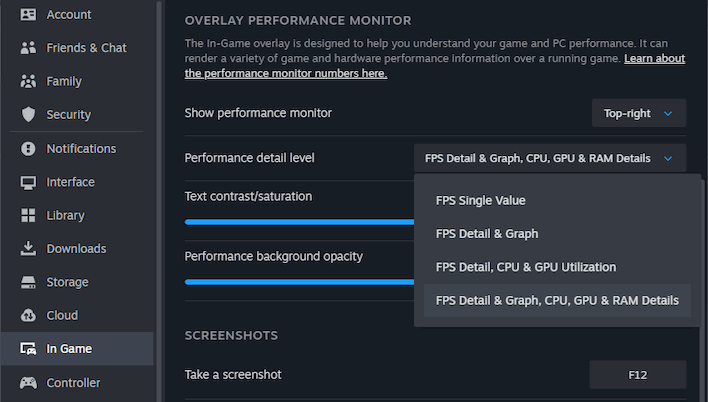Open the Top-right position dropdown
Viewport: 708px width, 402px height.
point(639,113)
